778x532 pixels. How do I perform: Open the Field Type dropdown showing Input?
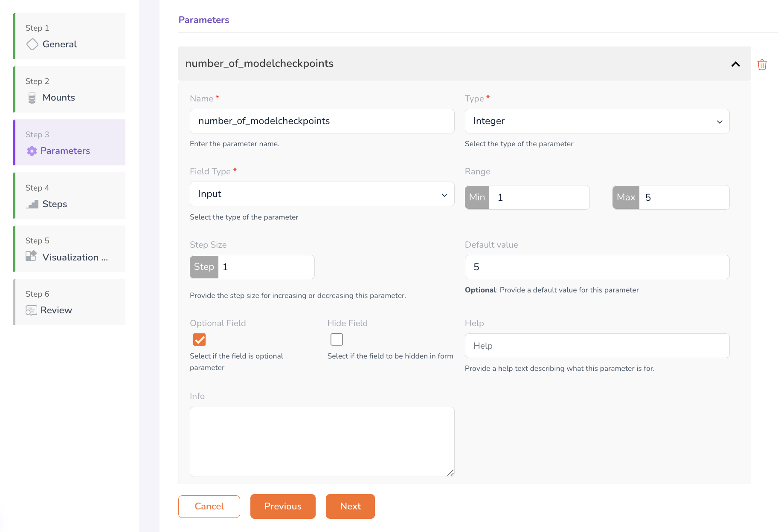[x=322, y=194]
